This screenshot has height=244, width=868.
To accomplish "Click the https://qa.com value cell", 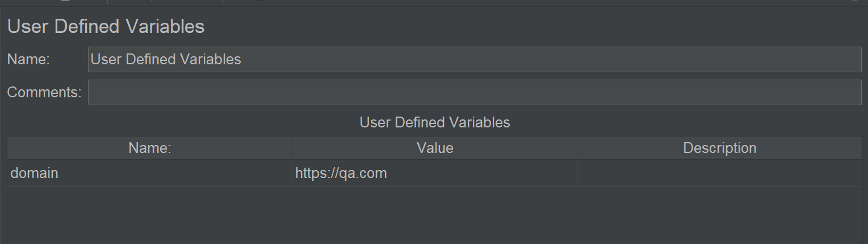I will click(435, 173).
